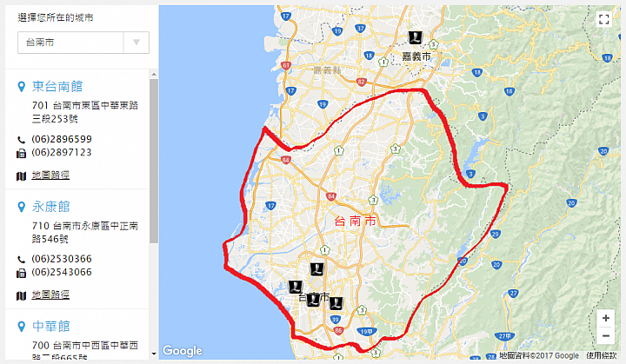Select the 中華館 store title
The image size is (626, 364).
click(51, 326)
